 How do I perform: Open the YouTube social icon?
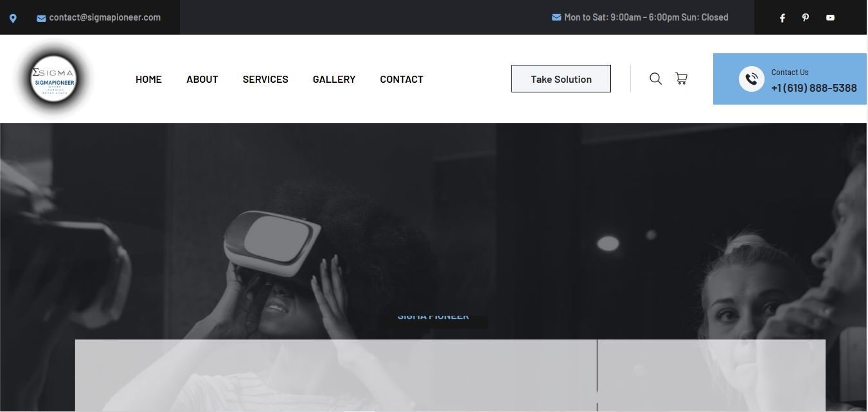[x=830, y=17]
